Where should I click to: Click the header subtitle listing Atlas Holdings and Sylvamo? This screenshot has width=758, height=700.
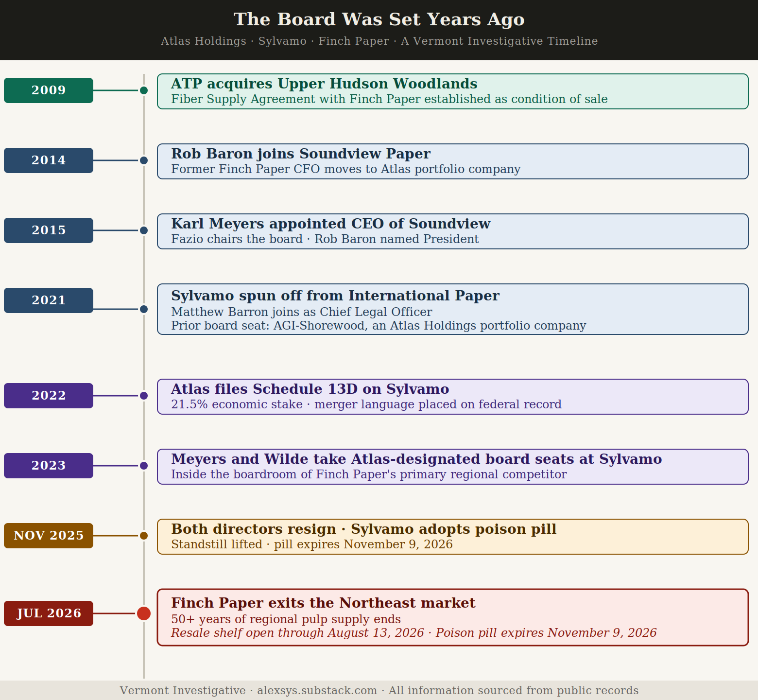point(379,41)
